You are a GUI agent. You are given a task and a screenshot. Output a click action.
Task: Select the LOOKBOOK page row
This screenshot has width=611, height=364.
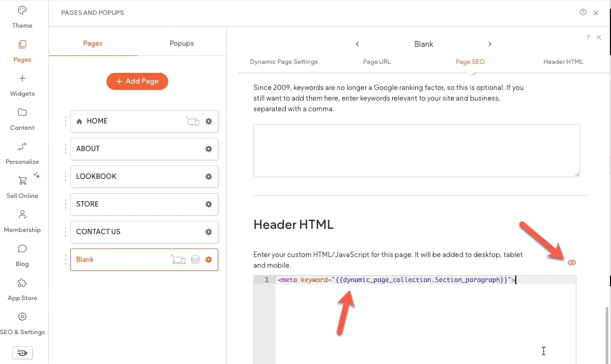144,177
